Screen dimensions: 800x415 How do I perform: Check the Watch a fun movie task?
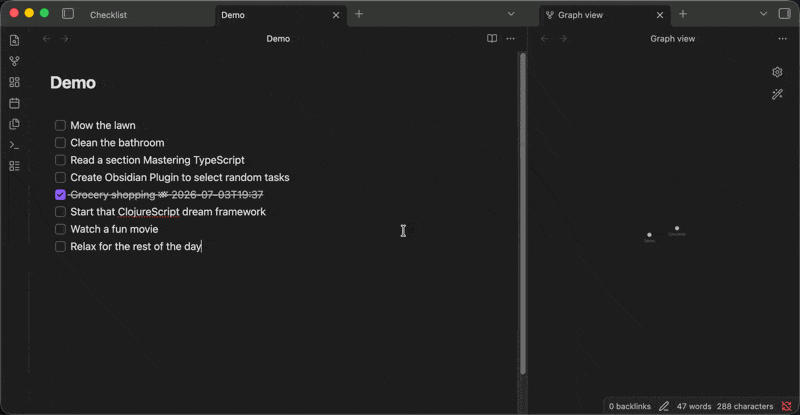pyautogui.click(x=60, y=229)
